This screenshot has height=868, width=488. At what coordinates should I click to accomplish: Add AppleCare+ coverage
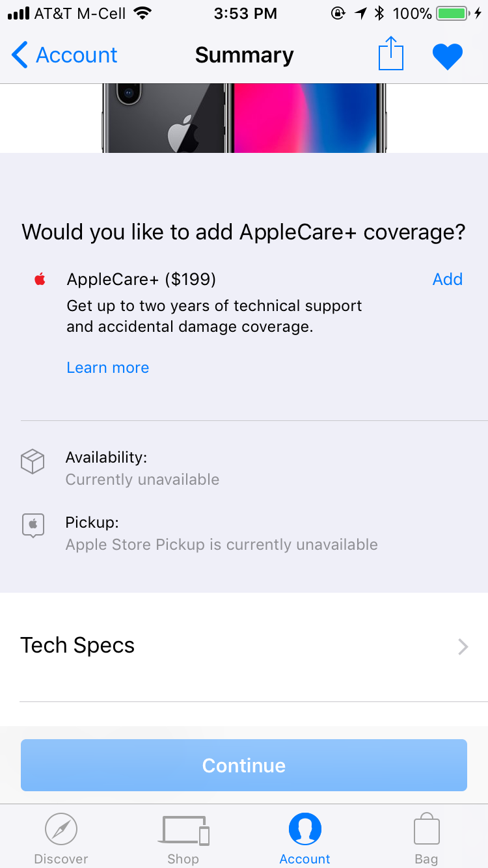pos(447,280)
